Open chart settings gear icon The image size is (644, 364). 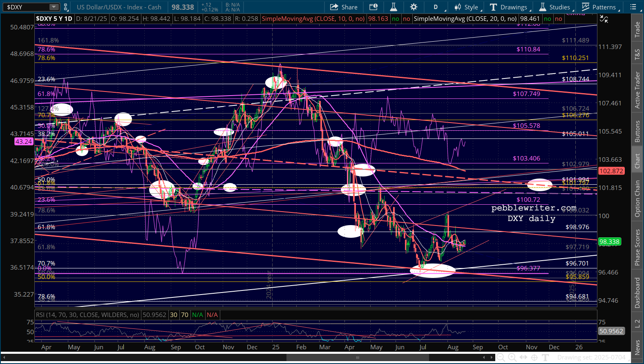[x=414, y=7]
